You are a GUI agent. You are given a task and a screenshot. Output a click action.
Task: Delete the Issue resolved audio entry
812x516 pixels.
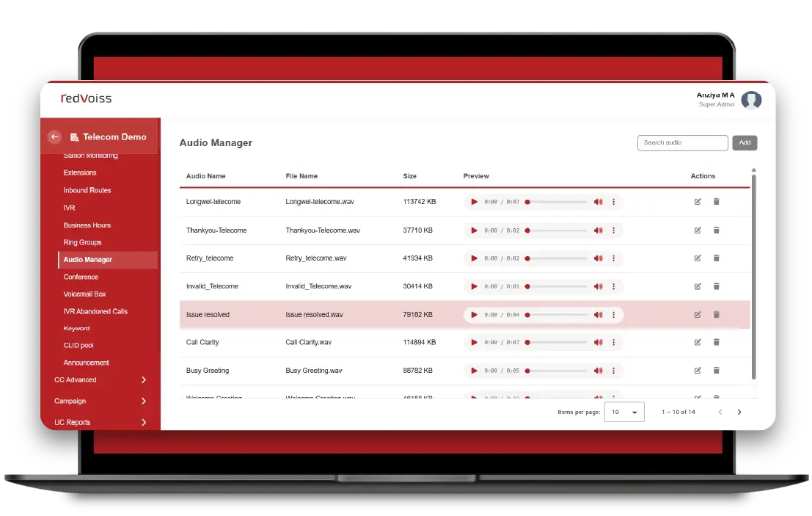tap(716, 314)
